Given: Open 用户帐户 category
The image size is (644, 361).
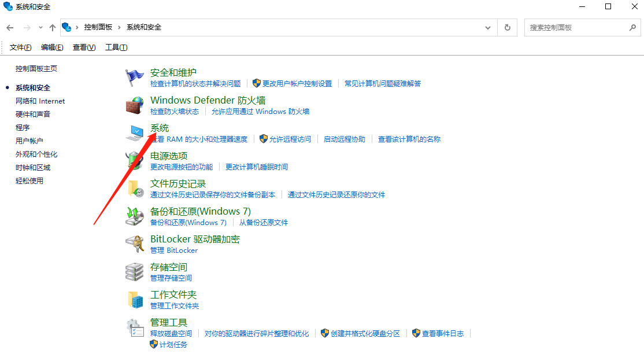Looking at the screenshot, I should click(x=29, y=141).
